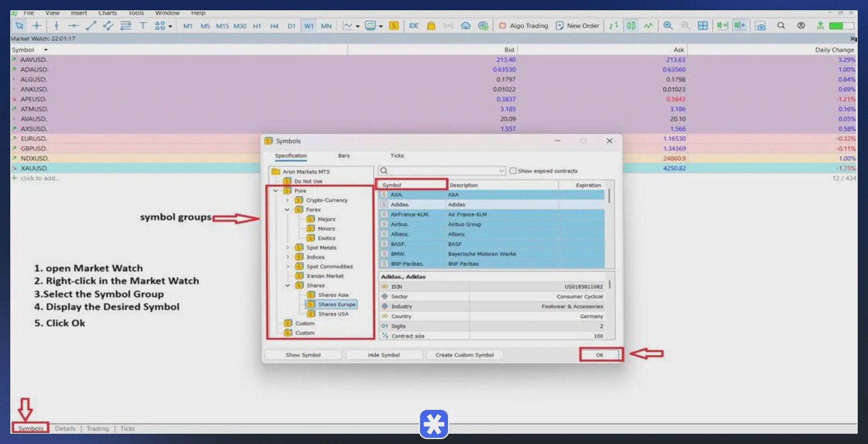Image resolution: width=868 pixels, height=444 pixels.
Task: Select the text label tool
Action: 143,26
